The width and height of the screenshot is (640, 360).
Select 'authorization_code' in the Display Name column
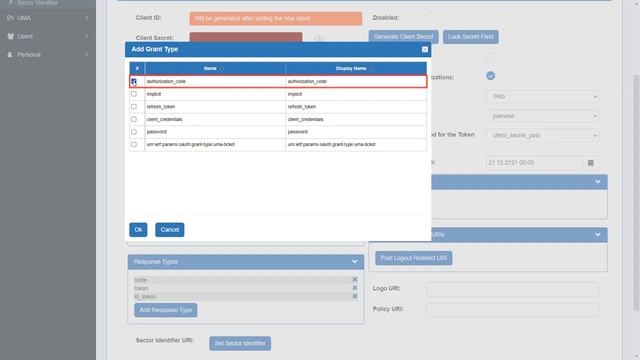click(307, 82)
